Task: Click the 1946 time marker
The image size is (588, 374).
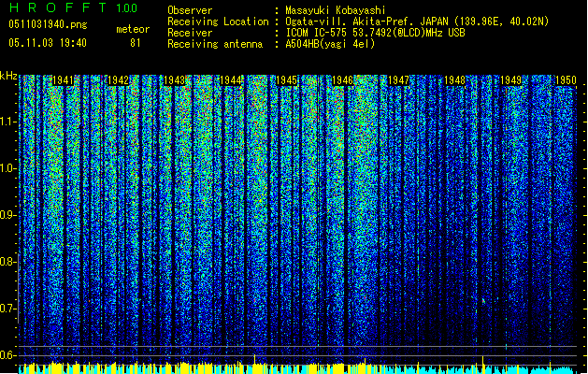Action: click(342, 80)
